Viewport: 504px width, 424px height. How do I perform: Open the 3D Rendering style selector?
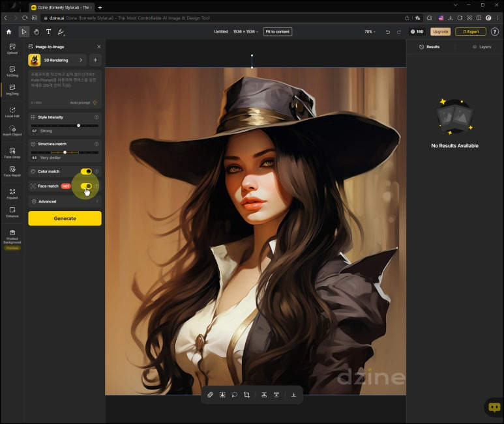pos(57,60)
